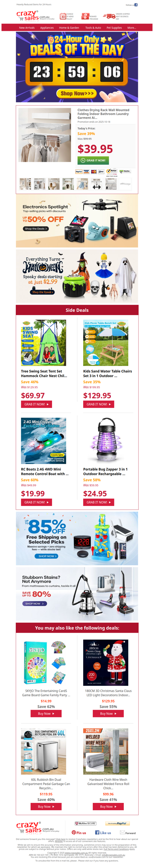
Task: Click the Full Terms and Conditions link
Action: pos(116,849)
